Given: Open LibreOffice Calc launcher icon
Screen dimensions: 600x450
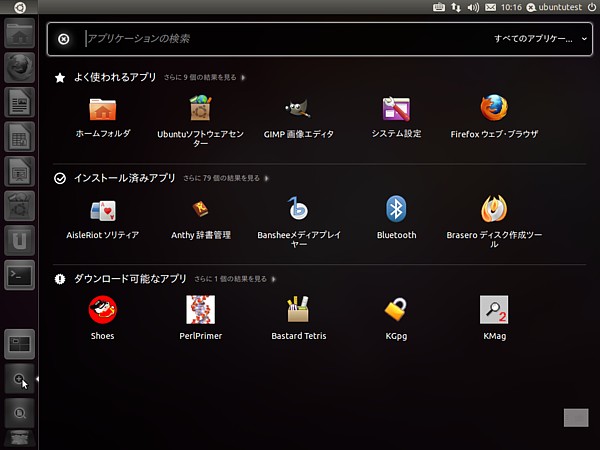Looking at the screenshot, I should (x=20, y=137).
